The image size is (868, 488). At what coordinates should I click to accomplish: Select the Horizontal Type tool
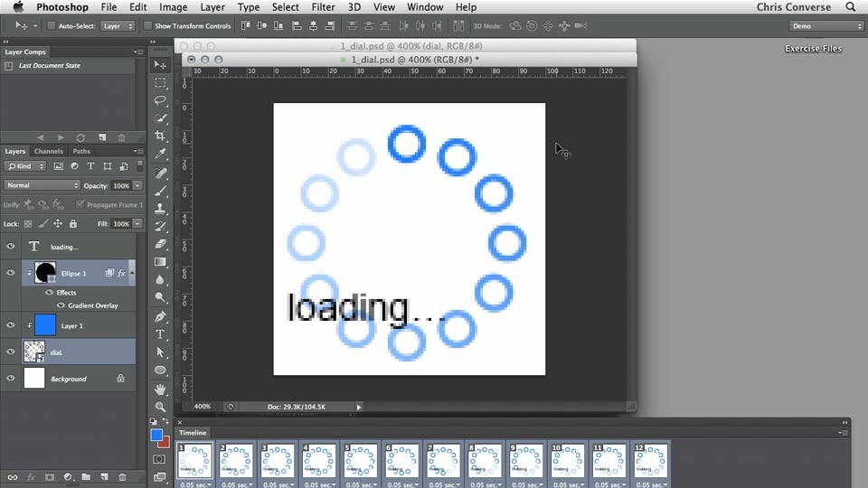(160, 334)
